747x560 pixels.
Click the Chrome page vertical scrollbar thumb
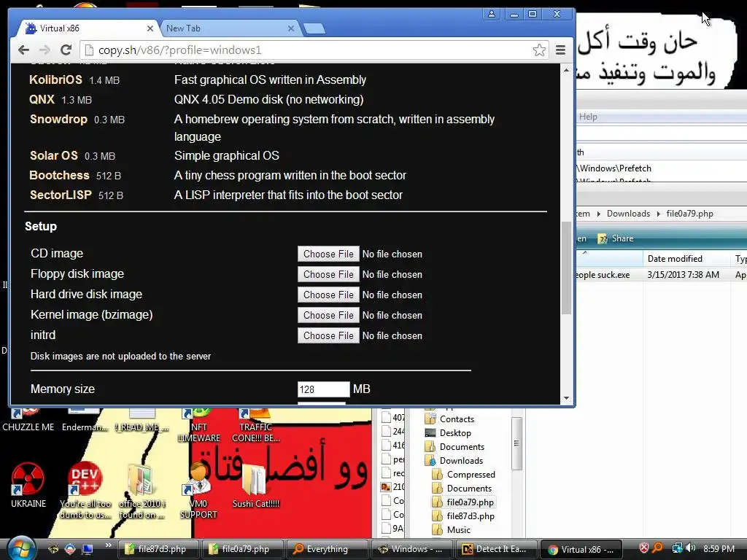566,268
